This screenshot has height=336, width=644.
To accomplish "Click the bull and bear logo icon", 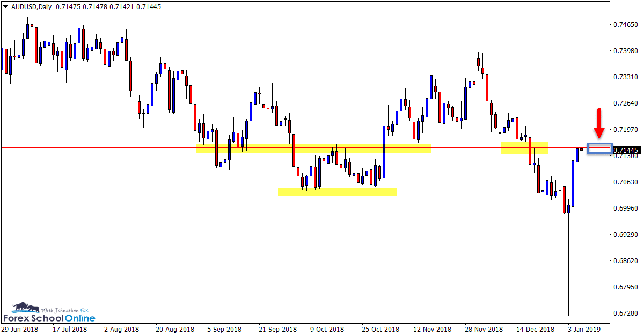I will 25,308.
